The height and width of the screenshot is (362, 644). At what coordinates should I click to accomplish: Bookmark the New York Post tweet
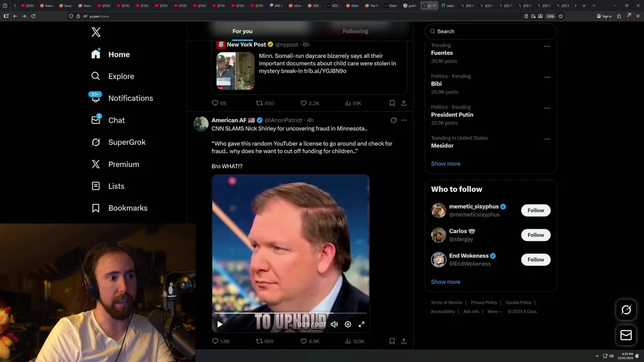pyautogui.click(x=392, y=103)
